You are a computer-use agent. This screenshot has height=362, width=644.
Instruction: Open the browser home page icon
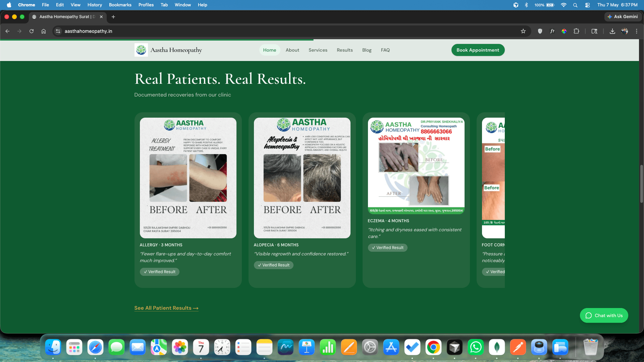[x=44, y=31]
